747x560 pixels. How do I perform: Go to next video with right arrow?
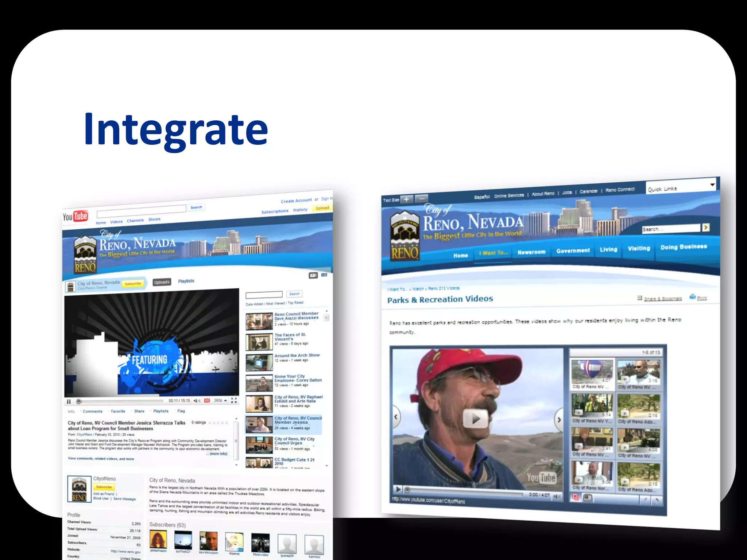(x=559, y=420)
